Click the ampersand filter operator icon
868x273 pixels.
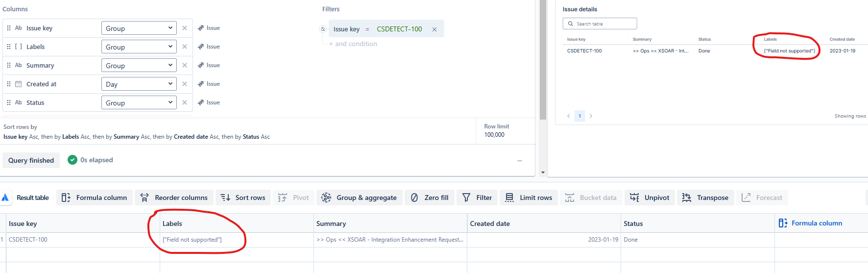[x=323, y=29]
